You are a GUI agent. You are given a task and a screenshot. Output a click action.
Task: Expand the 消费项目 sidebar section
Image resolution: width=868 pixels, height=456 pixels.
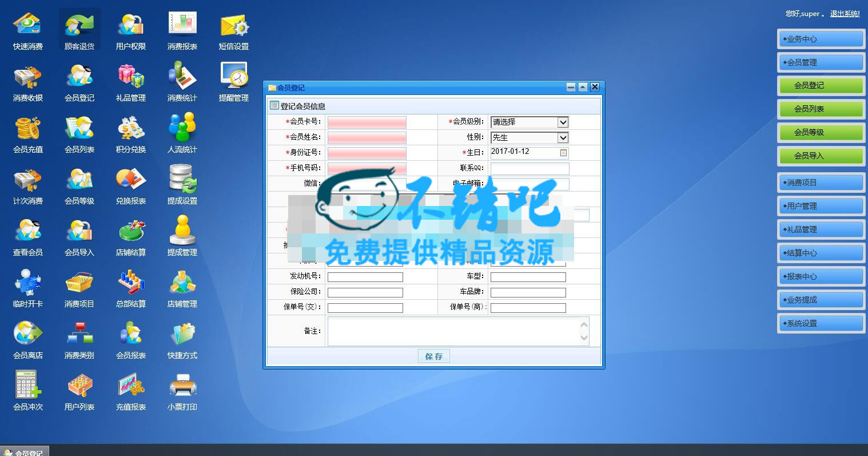click(821, 183)
